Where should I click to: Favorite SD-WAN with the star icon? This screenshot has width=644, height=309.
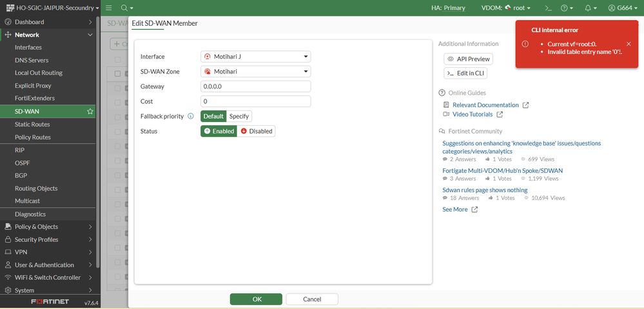90,112
